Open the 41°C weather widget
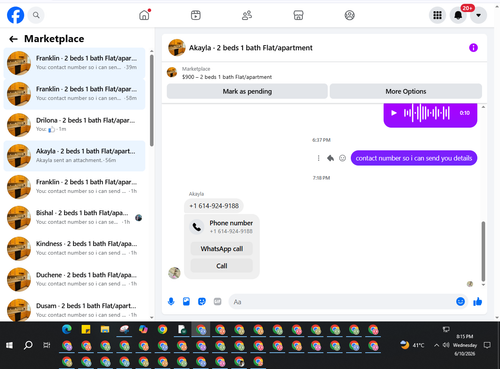Image resolution: width=500 pixels, height=369 pixels. [x=412, y=345]
